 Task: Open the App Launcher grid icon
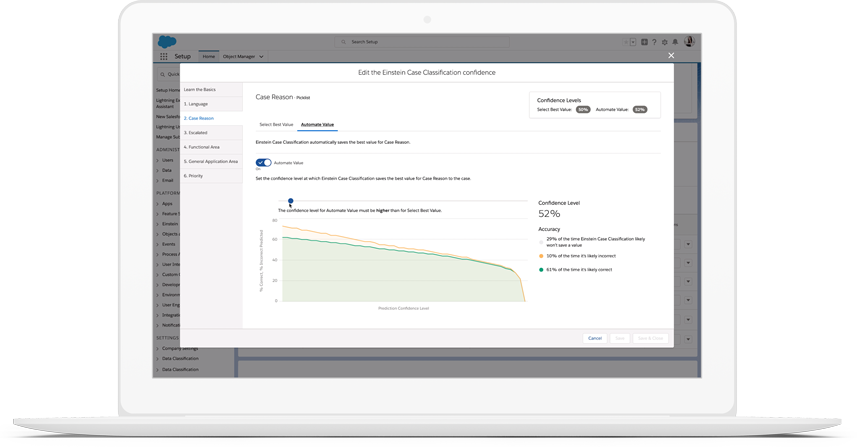(x=163, y=56)
